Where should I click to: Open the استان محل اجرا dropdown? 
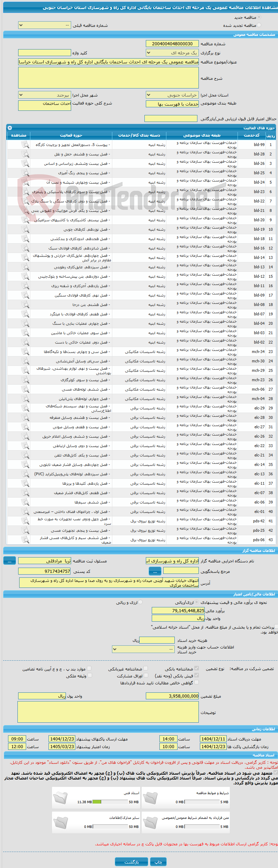pyautogui.click(x=172, y=95)
